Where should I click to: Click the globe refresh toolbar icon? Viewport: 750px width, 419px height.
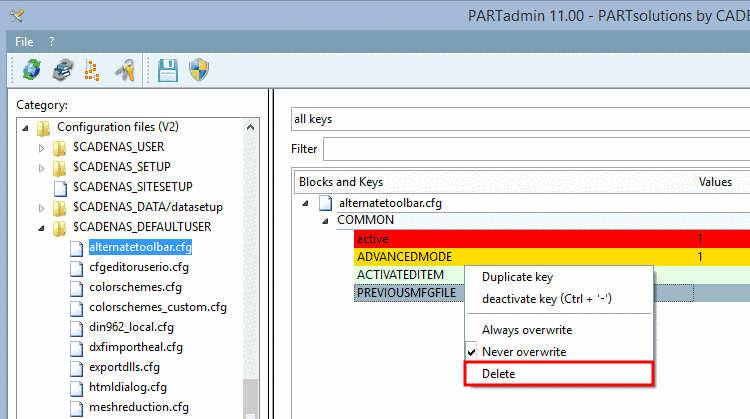tap(32, 70)
